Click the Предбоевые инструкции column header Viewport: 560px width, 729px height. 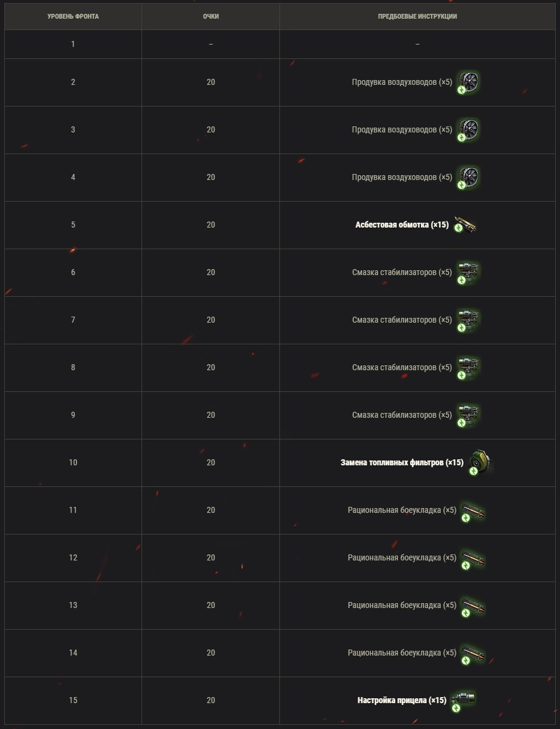[x=417, y=17]
